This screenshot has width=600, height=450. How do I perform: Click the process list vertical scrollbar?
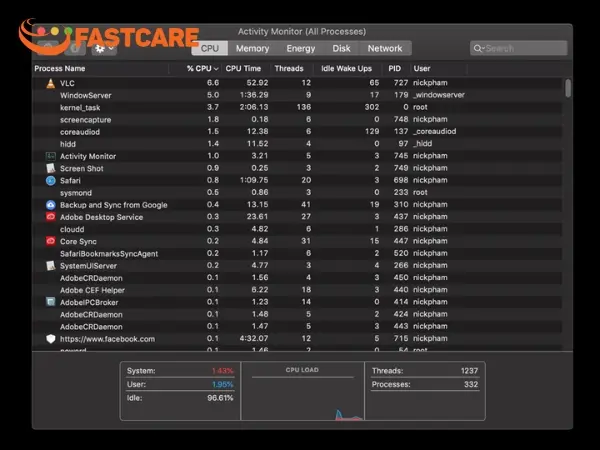point(568,88)
